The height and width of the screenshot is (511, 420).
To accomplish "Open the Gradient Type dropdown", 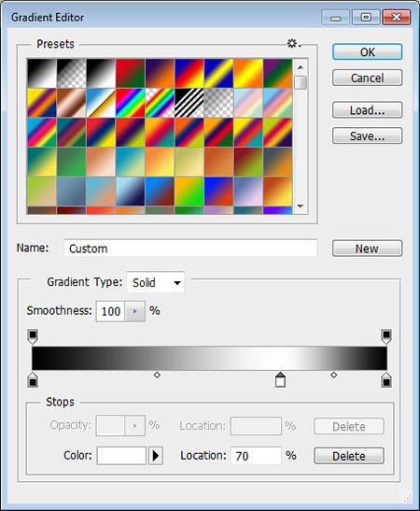I will click(156, 282).
